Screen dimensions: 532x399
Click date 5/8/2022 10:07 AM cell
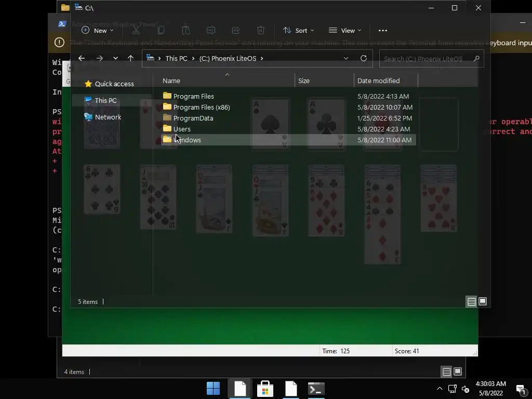pos(385,107)
